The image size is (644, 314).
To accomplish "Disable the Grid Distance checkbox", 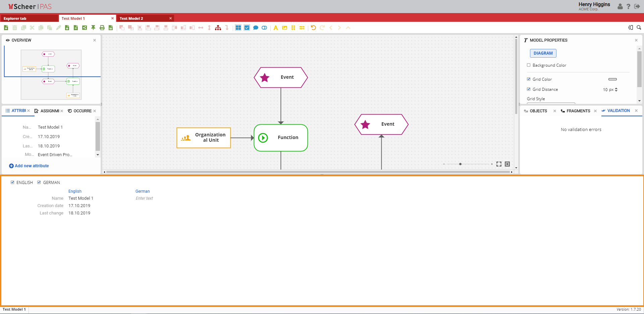I will 529,89.
